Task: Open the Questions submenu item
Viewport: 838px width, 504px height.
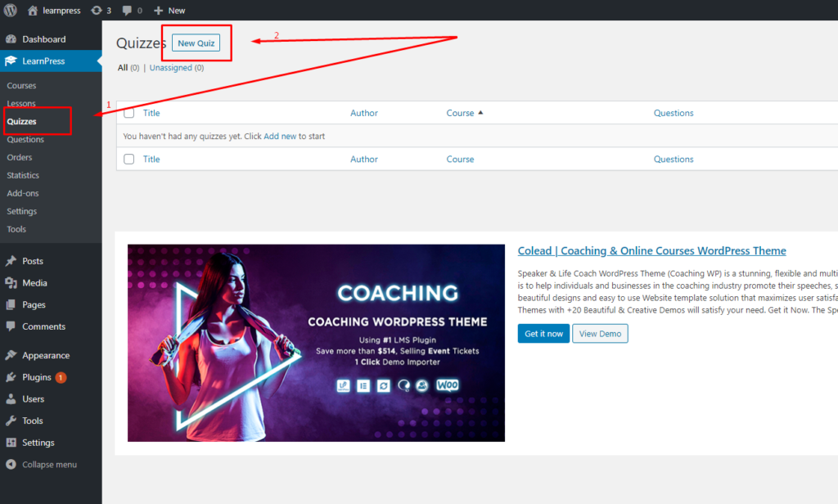Action: pos(25,140)
